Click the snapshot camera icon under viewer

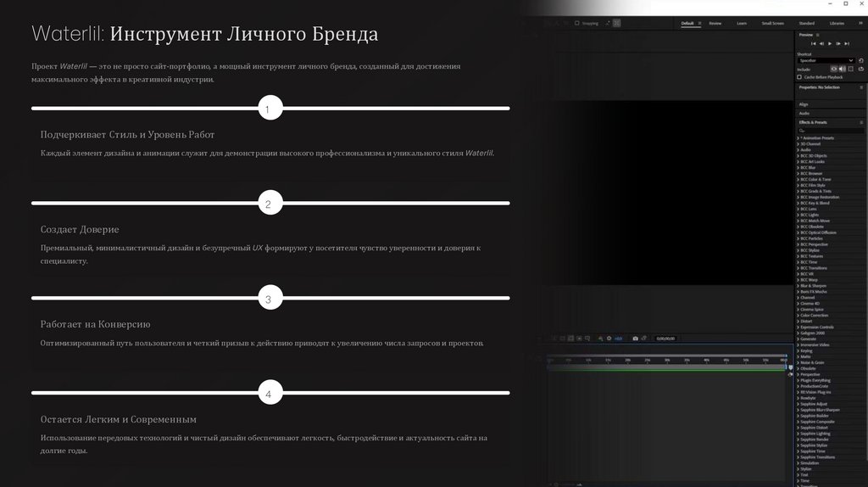click(x=636, y=339)
